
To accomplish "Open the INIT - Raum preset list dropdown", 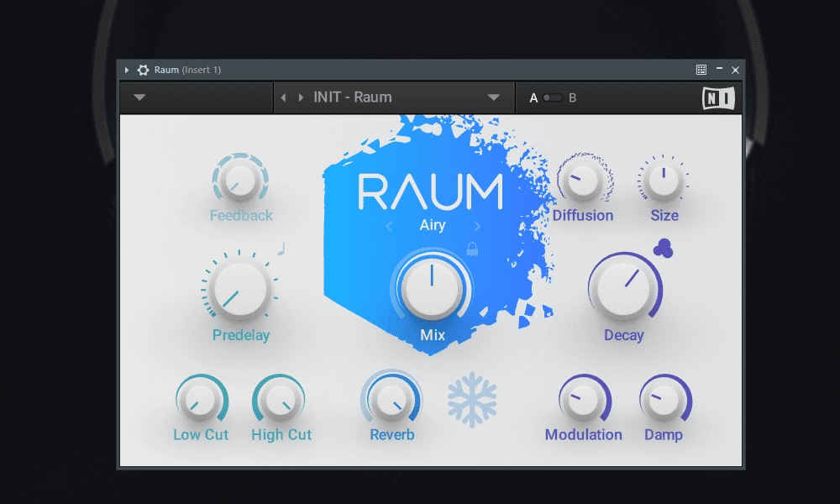I will coord(493,97).
